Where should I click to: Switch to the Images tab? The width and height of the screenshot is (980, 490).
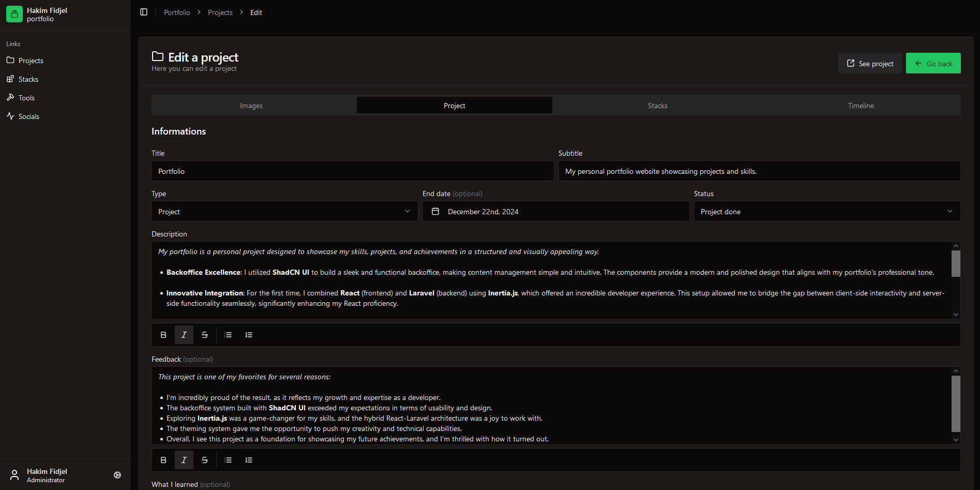(x=251, y=106)
